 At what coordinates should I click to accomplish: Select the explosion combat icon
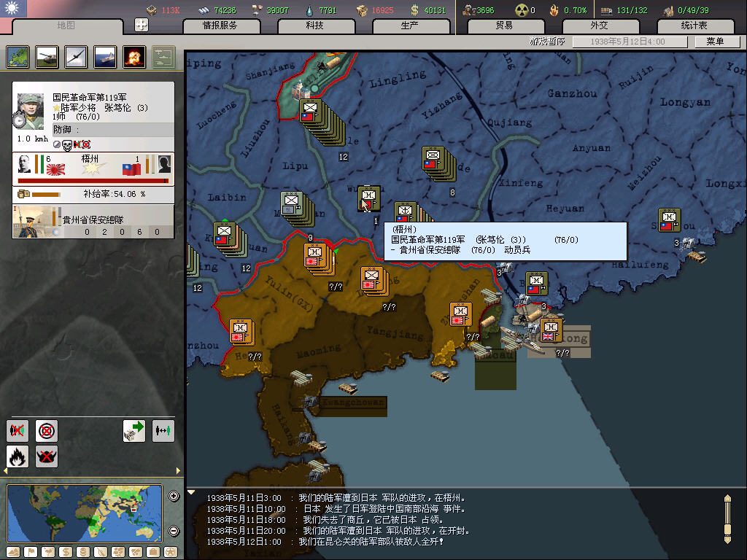click(x=134, y=57)
